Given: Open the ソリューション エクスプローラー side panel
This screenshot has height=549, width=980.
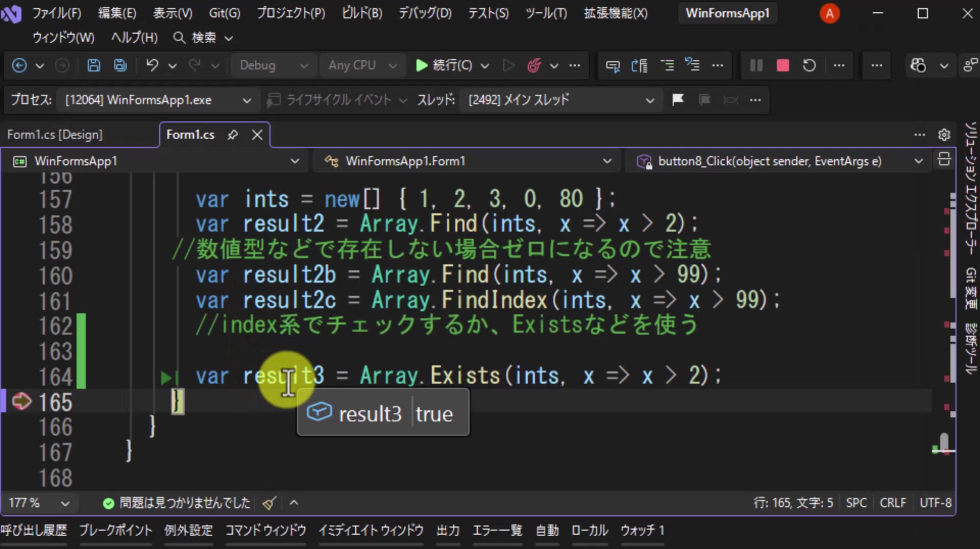Looking at the screenshot, I should pos(970,188).
